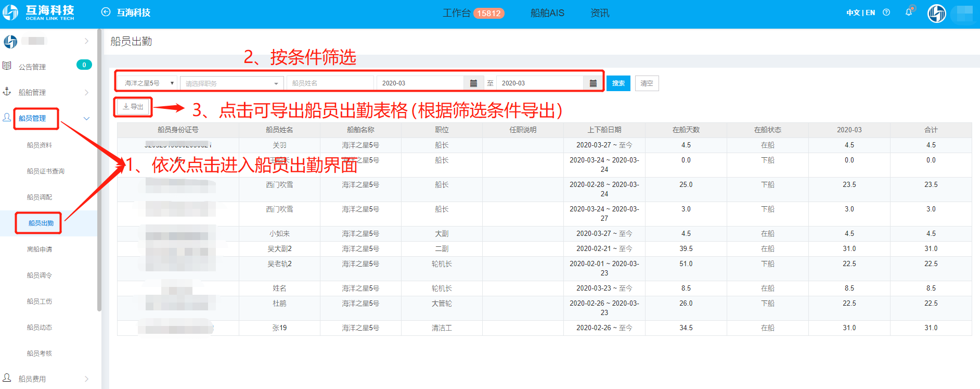Click the start month field 2020-03

point(420,83)
